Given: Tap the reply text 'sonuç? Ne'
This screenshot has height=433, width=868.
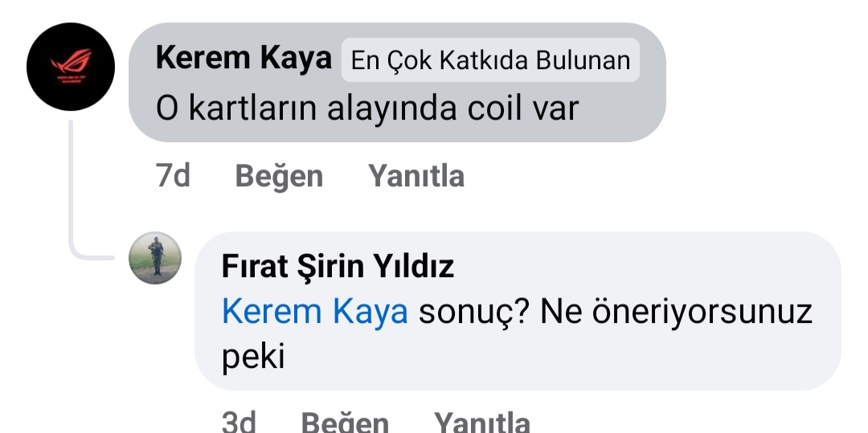Looking at the screenshot, I should point(501,313).
